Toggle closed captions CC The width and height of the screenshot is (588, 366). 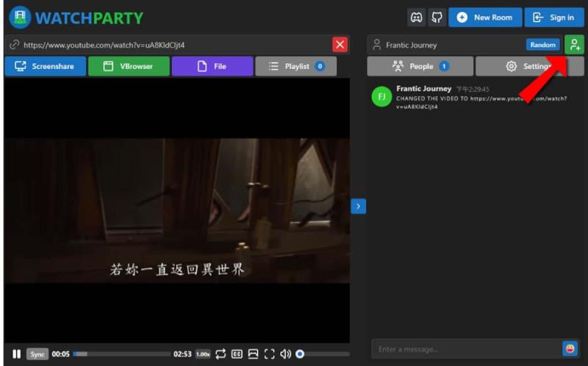coord(237,354)
